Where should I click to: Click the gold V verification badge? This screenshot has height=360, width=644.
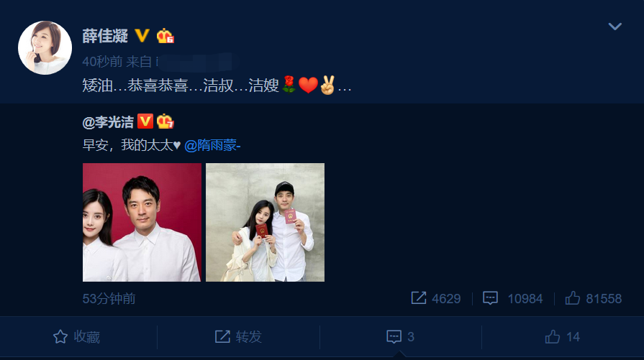142,36
